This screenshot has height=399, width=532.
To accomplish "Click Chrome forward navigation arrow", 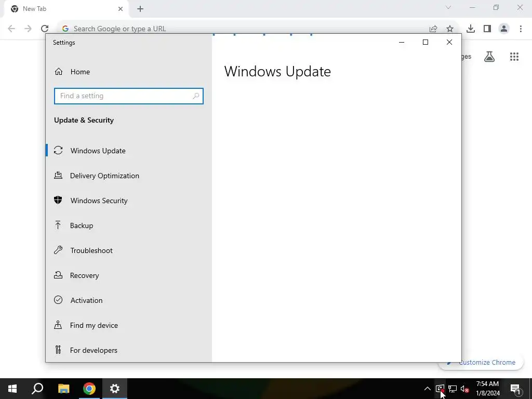I will click(x=28, y=29).
